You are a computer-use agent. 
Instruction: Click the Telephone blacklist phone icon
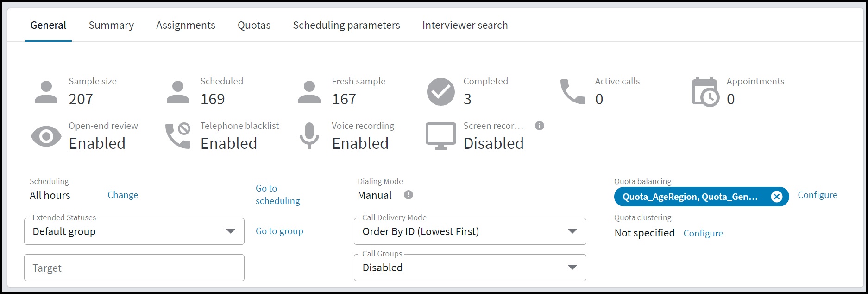pyautogui.click(x=178, y=135)
